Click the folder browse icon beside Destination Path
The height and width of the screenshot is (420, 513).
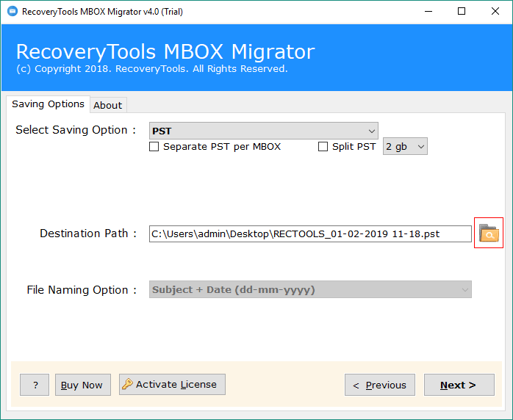[x=489, y=233]
